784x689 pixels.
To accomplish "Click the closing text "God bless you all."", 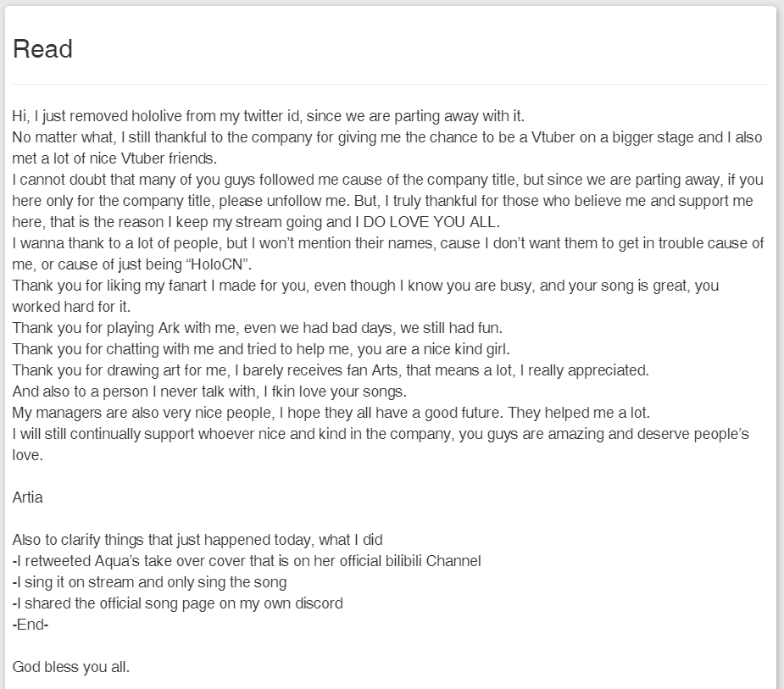I will tap(71, 667).
